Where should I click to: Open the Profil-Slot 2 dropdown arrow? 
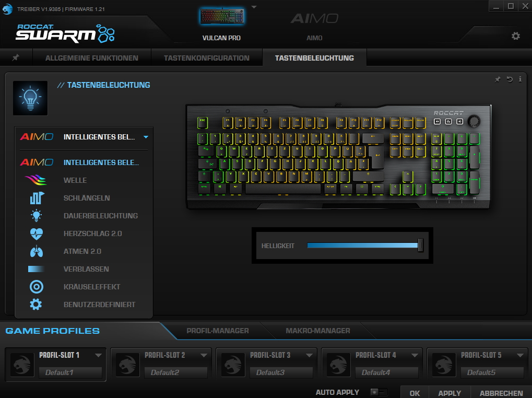click(x=204, y=355)
